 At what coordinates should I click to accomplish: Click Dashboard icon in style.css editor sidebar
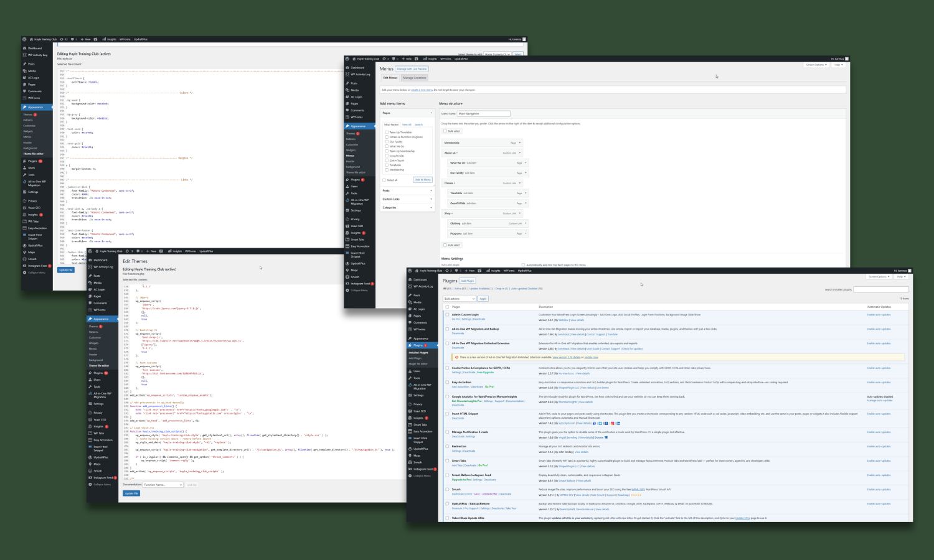pyautogui.click(x=25, y=48)
